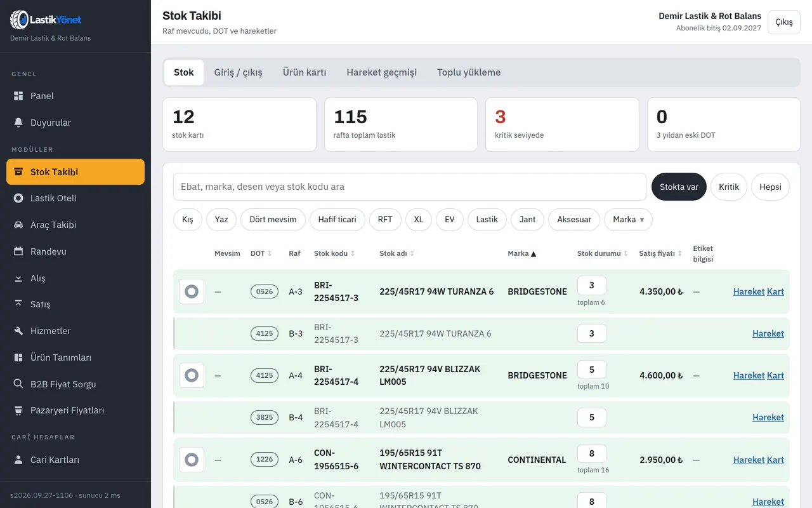The height and width of the screenshot is (508, 812).
Task: Sort table by DOT column
Action: coord(261,253)
